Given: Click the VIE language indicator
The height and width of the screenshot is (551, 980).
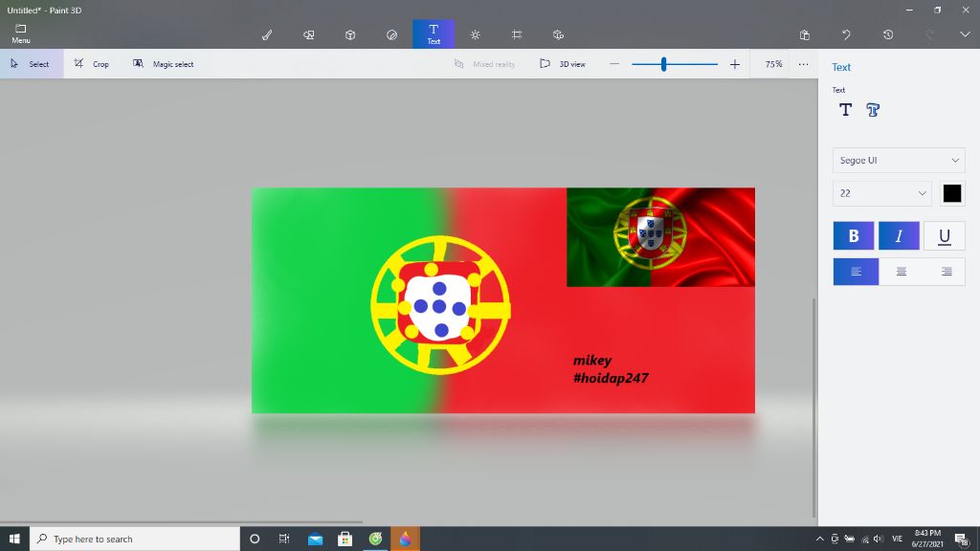Looking at the screenshot, I should coord(897,539).
